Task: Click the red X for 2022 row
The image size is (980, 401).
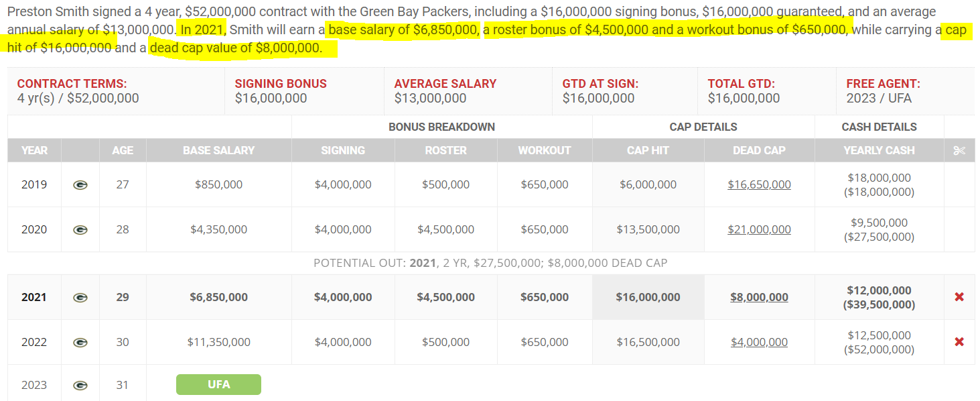Action: click(x=959, y=342)
